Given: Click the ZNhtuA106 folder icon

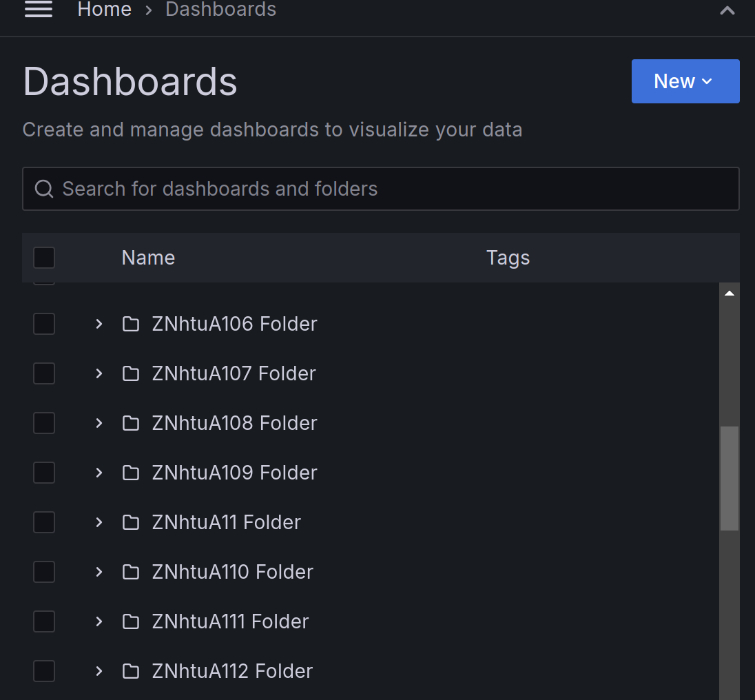Looking at the screenshot, I should (x=131, y=324).
